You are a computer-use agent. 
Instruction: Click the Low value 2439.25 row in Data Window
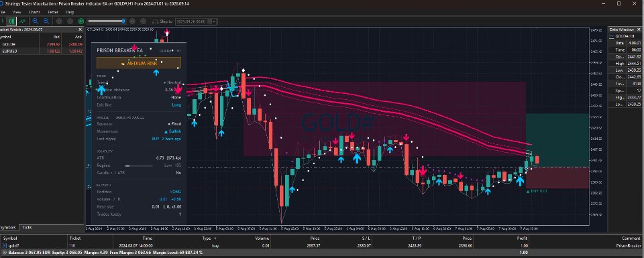pyautogui.click(x=626, y=70)
